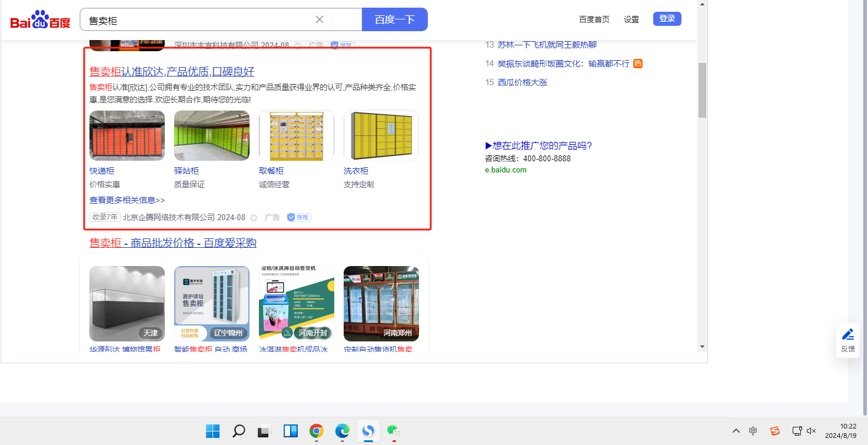Show hidden system tray icons
The width and height of the screenshot is (868, 445).
click(736, 431)
